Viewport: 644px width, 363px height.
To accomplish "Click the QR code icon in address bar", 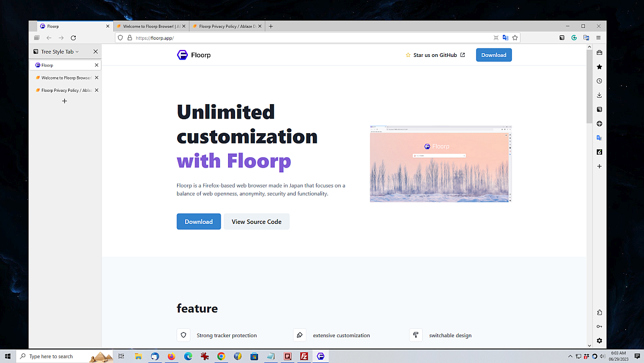I will [x=496, y=38].
